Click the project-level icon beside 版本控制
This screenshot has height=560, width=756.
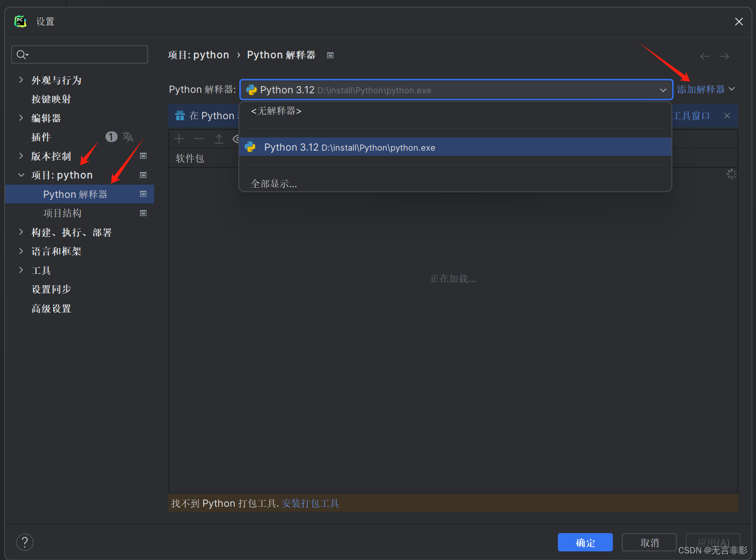(x=143, y=156)
